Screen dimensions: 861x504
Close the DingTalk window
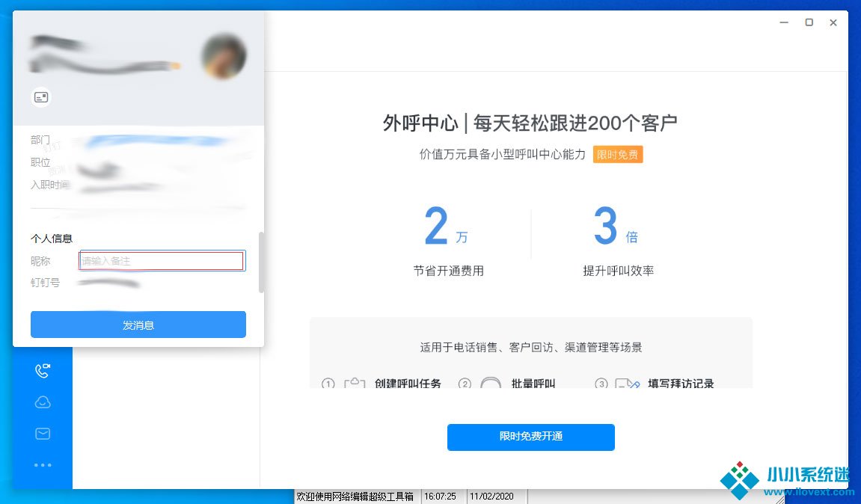point(833,22)
